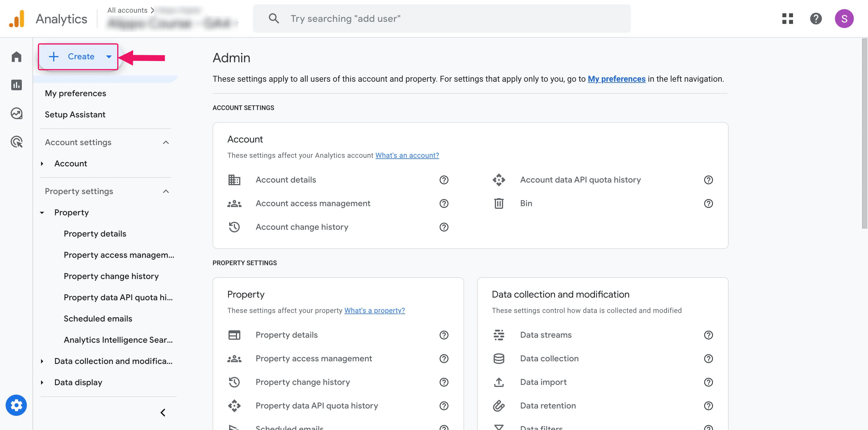
Task: Open the Explore icon in left rail
Action: pyautogui.click(x=16, y=114)
